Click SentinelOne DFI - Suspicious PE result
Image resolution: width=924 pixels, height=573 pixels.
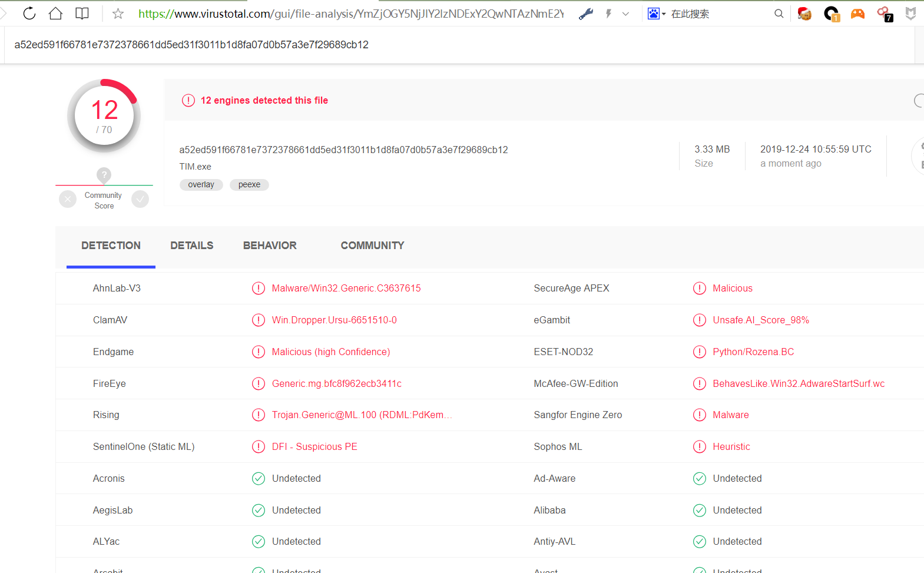click(x=314, y=446)
